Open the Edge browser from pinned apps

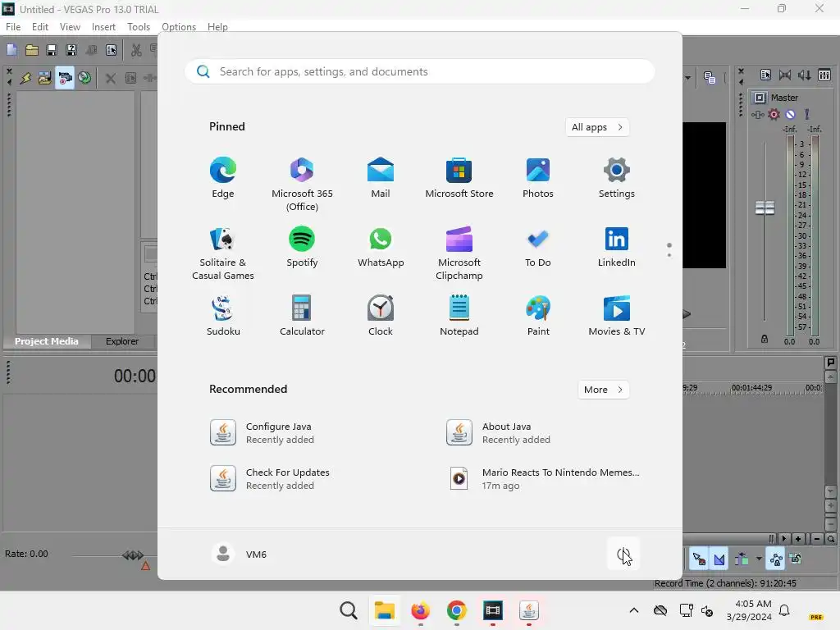[223, 178]
